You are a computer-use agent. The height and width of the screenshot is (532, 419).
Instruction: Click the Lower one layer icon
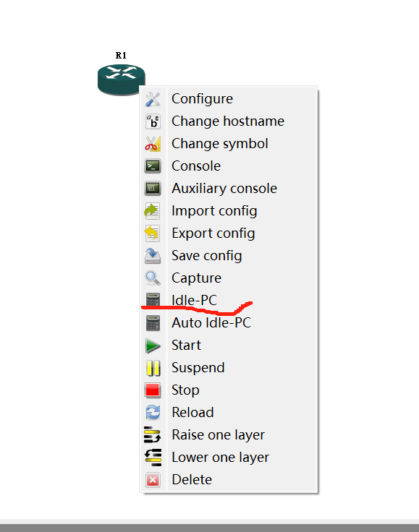(153, 458)
